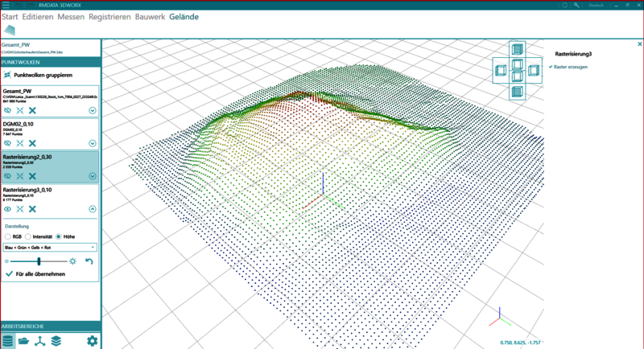Click the Punktwolken gruppieren icon
Screen dimensions: 644x349
7,75
